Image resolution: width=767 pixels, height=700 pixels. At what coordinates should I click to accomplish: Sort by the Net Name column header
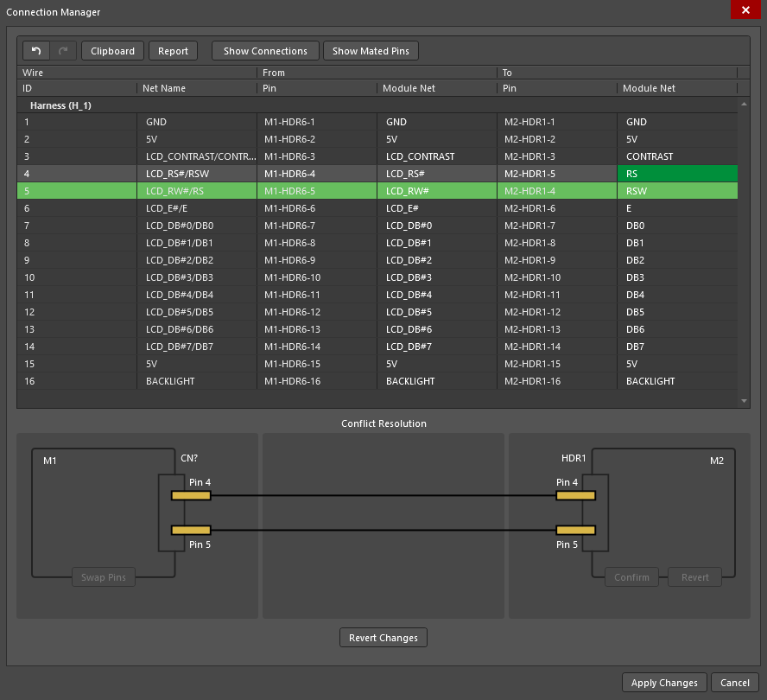[x=166, y=88]
